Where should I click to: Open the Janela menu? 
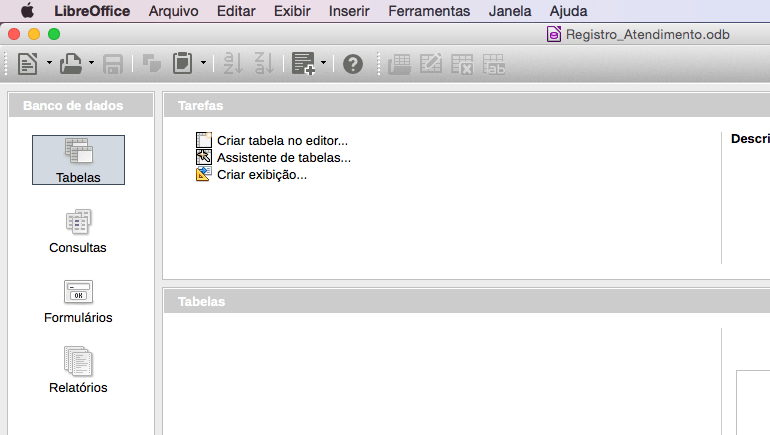(510, 11)
